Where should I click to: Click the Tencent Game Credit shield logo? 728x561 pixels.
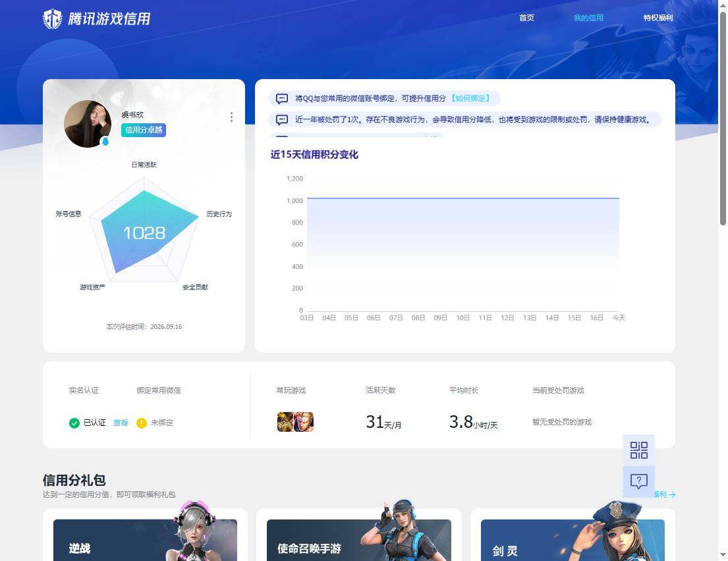tap(53, 19)
